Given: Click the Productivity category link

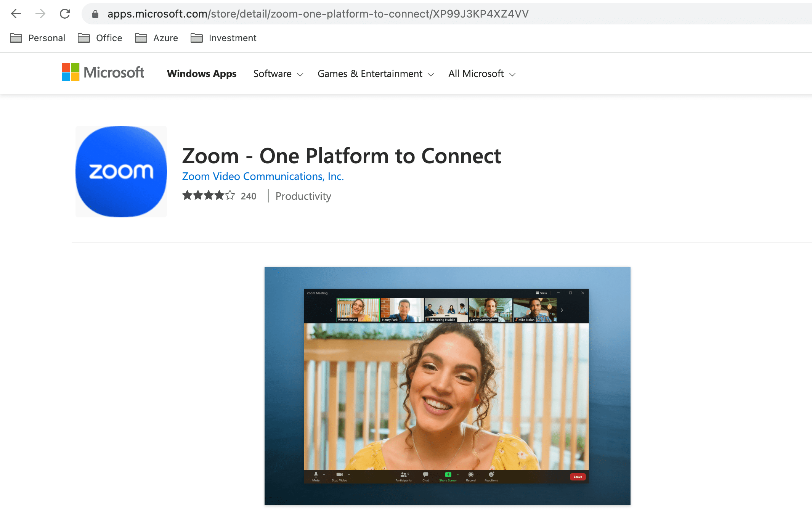Looking at the screenshot, I should point(303,196).
